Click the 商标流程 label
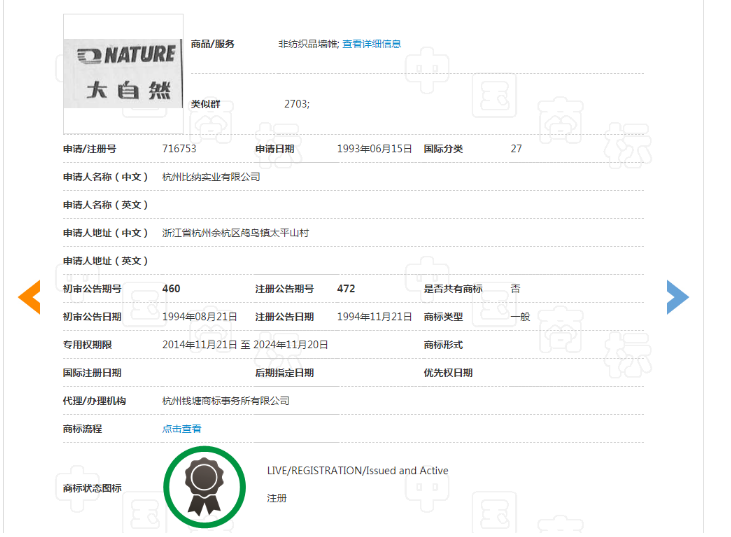 [x=83, y=428]
